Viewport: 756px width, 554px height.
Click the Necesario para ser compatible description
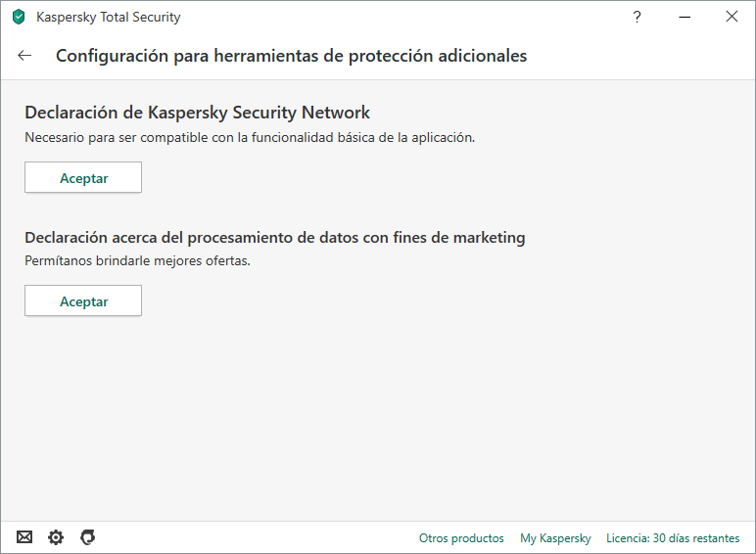click(x=249, y=137)
